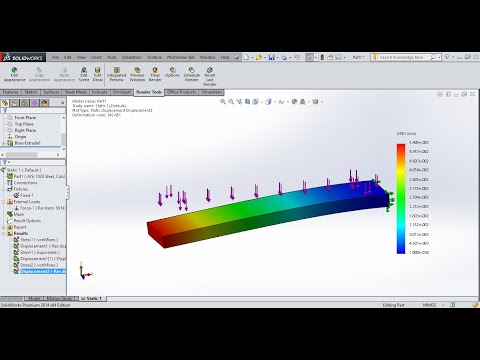Start the Integrated Preview
Image resolution: width=480 pixels, height=360 pixels.
[116, 74]
